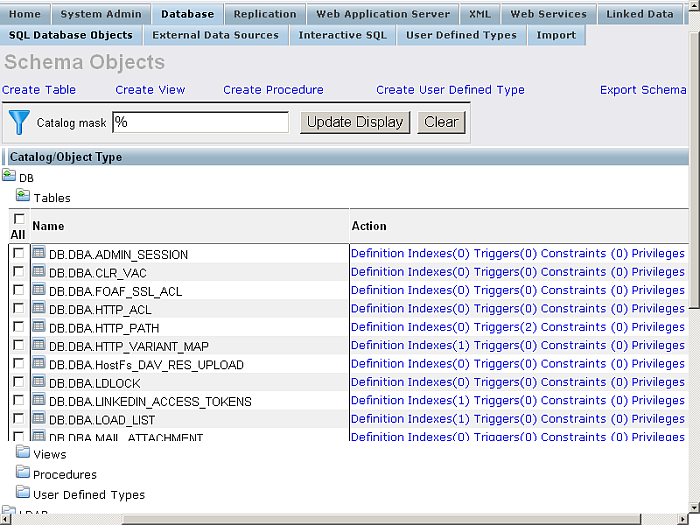Tick the DB.DBA.LINKEDIN_ACCESS_TOKENS checkbox
Viewport: 700px width, 525px height.
point(19,400)
